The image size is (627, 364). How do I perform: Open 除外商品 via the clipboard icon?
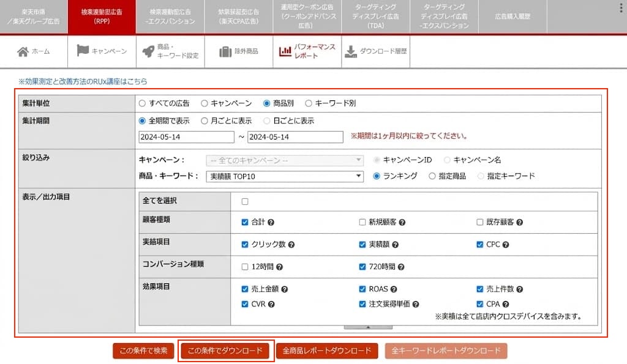click(225, 51)
